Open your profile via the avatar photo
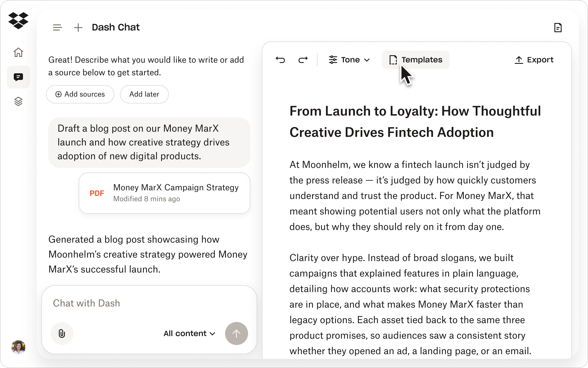This screenshot has width=588, height=368. pos(18,347)
